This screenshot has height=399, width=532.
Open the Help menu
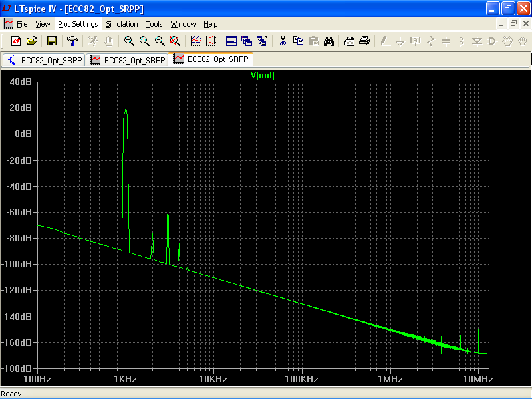point(210,24)
